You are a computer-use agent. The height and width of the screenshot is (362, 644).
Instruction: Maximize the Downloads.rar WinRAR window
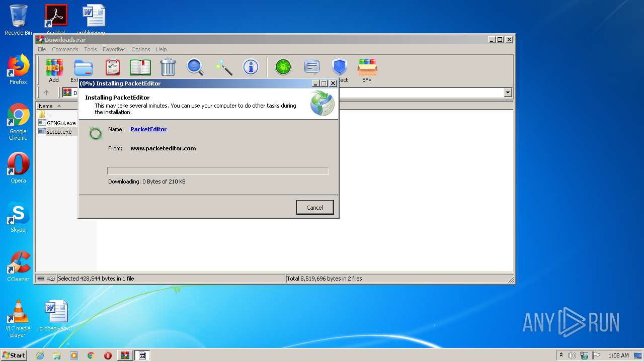[500, 39]
